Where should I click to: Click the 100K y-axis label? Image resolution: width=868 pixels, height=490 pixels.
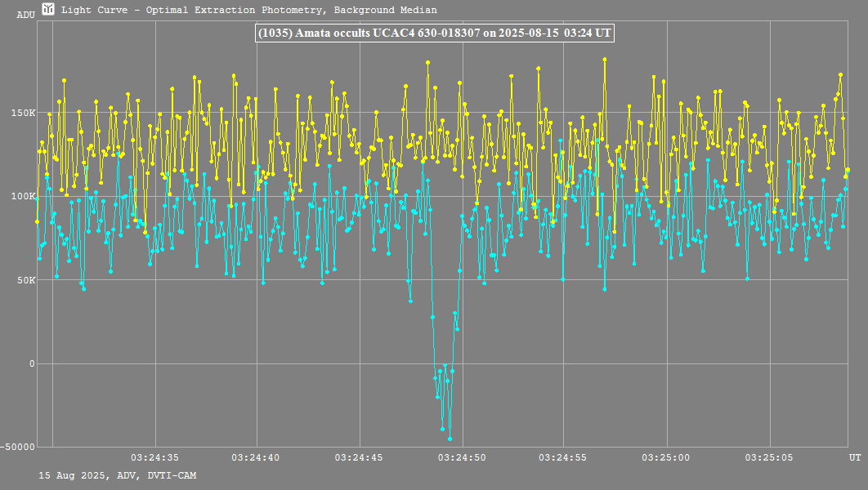click(x=23, y=196)
